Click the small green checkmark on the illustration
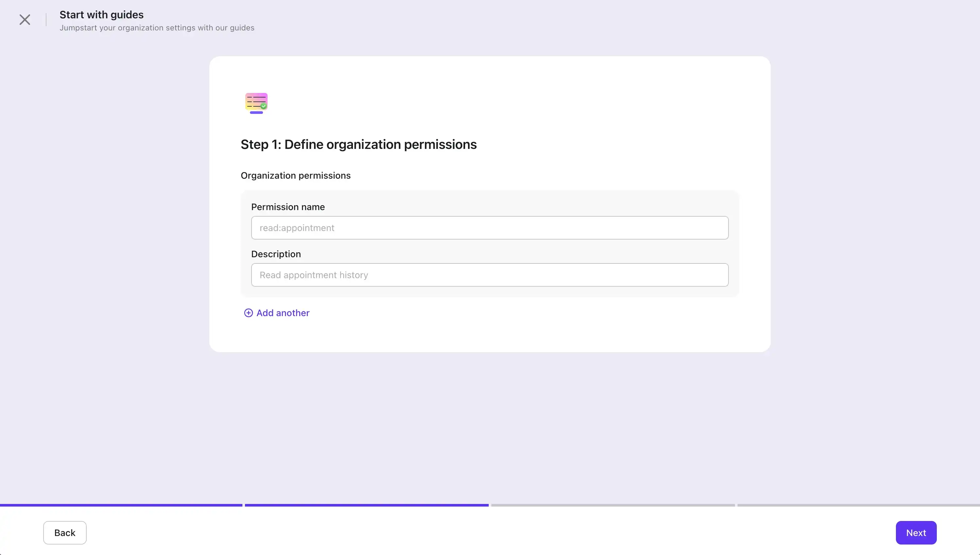Screen dimensions: 980x555 click(x=263, y=106)
